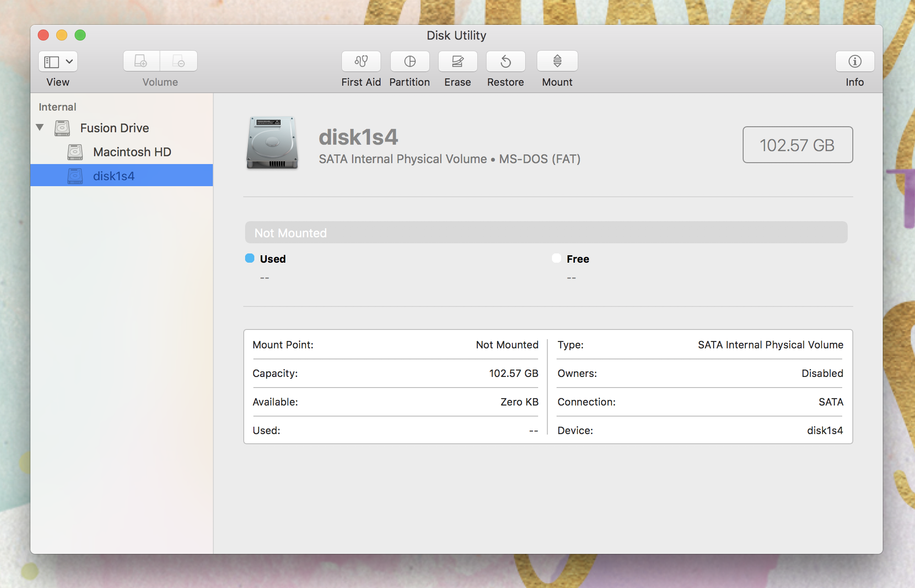This screenshot has height=588, width=915.
Task: Select disk1s4 in the sidebar
Action: click(x=114, y=176)
